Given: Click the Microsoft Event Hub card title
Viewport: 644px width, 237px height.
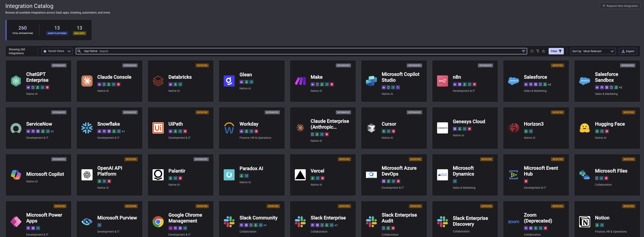Looking at the screenshot, I should (541, 171).
